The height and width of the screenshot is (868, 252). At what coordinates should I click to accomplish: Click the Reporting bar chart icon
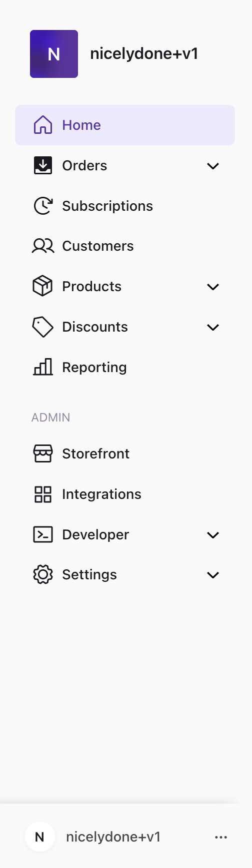pos(43,367)
